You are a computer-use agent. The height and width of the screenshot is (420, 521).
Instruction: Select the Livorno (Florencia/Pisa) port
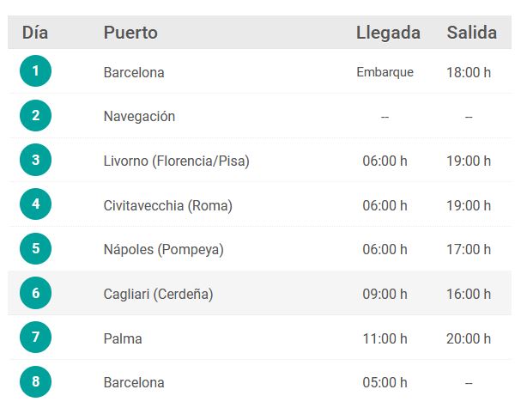(177, 161)
